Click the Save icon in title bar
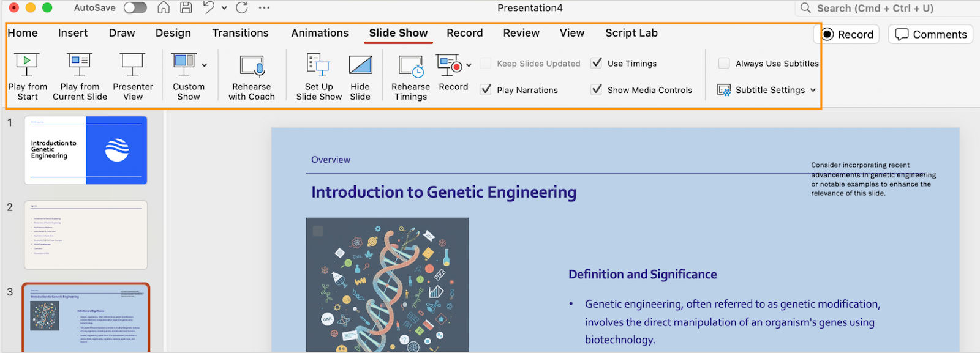 click(186, 8)
